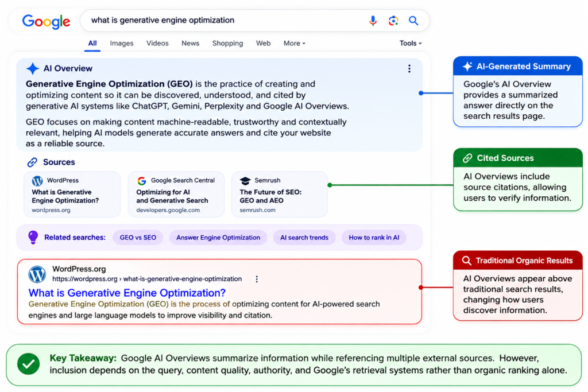This screenshot has height=392, width=588.
Task: Open the Shopping tab
Action: coord(227,44)
